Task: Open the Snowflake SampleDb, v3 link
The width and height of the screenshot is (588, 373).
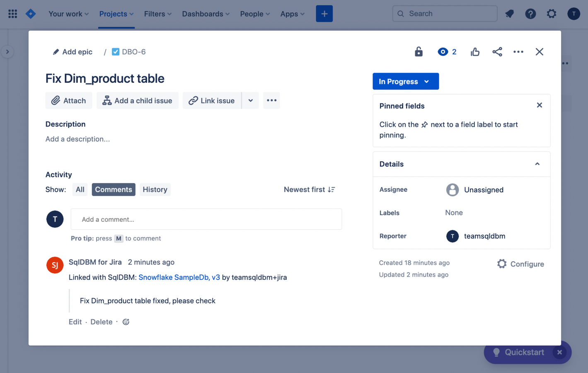Action: coord(179,277)
